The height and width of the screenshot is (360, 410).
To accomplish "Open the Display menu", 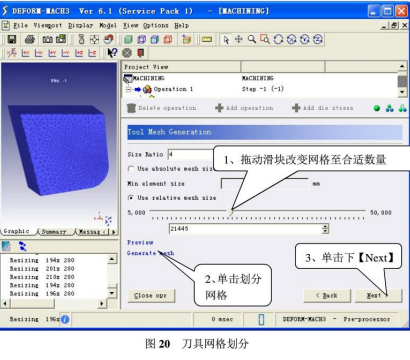I will pos(80,25).
